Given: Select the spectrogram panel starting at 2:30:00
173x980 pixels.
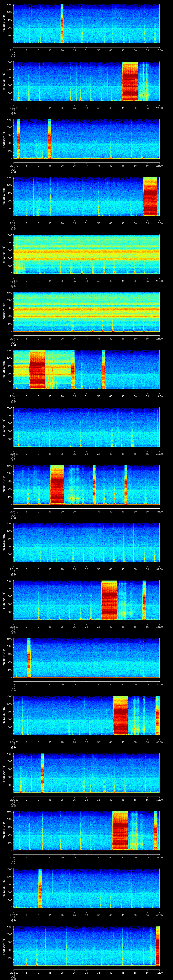Looking at the screenshot, I should [86, 485].
